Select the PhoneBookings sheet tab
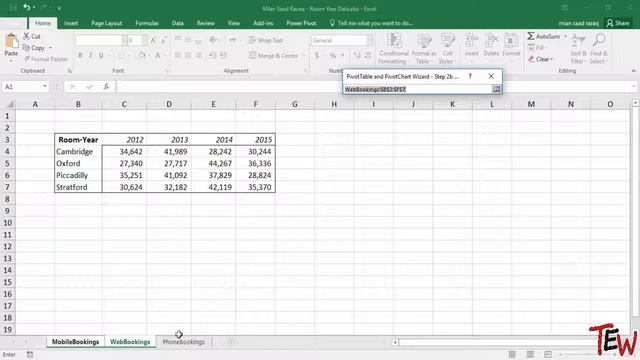The height and width of the screenshot is (360, 640). tap(184, 342)
